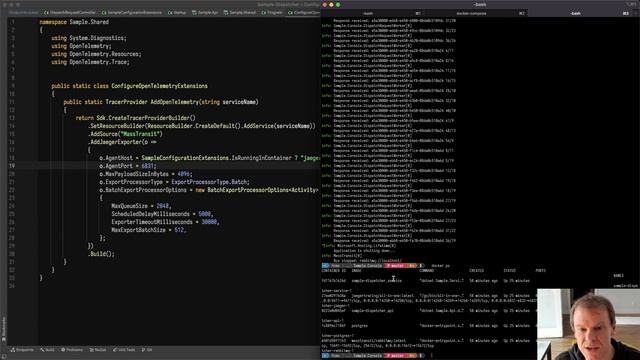Click the postgres image row in terminal
The width and height of the screenshot is (640, 360).
coord(426,326)
